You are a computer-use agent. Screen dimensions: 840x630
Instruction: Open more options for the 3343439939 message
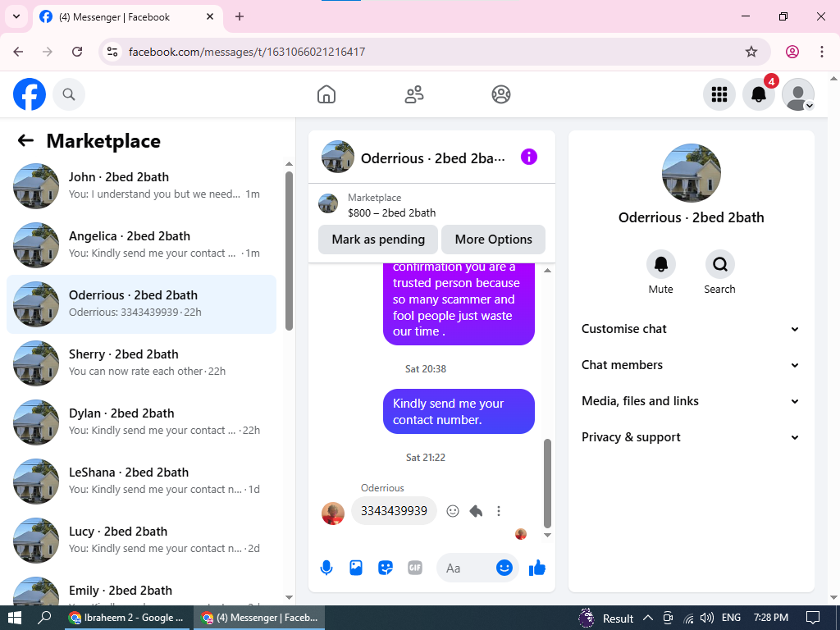tap(499, 511)
